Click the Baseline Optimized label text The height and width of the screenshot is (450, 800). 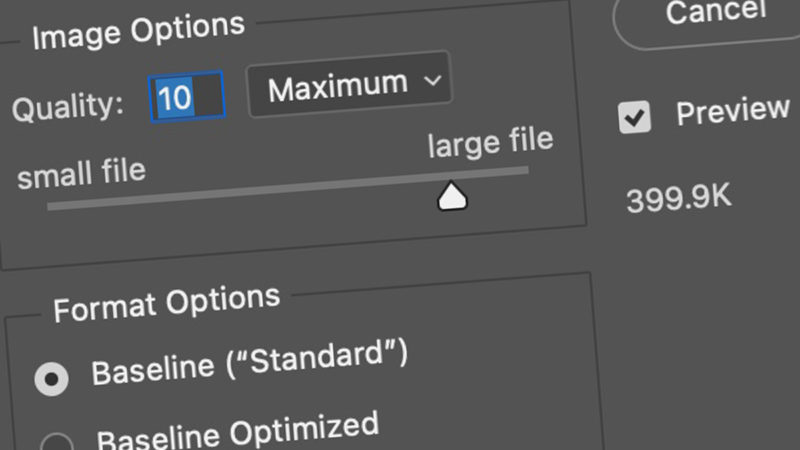238,432
